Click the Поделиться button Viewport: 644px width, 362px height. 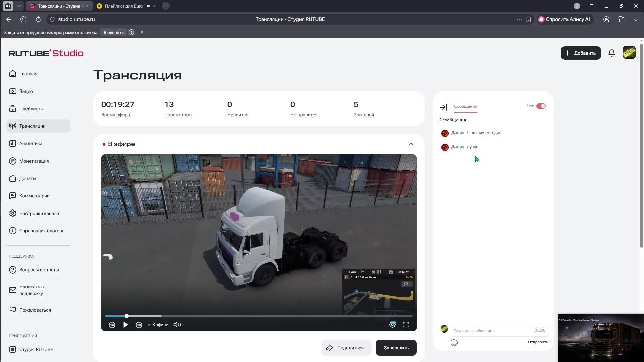point(346,347)
